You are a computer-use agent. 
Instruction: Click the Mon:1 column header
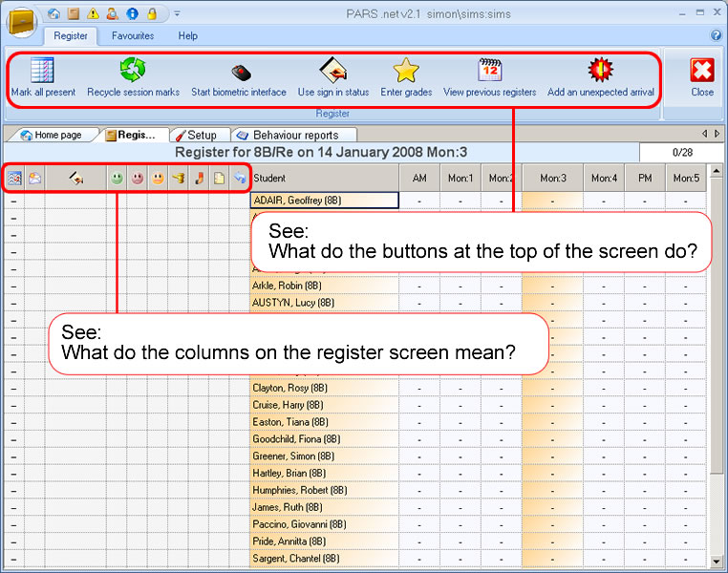pos(460,178)
